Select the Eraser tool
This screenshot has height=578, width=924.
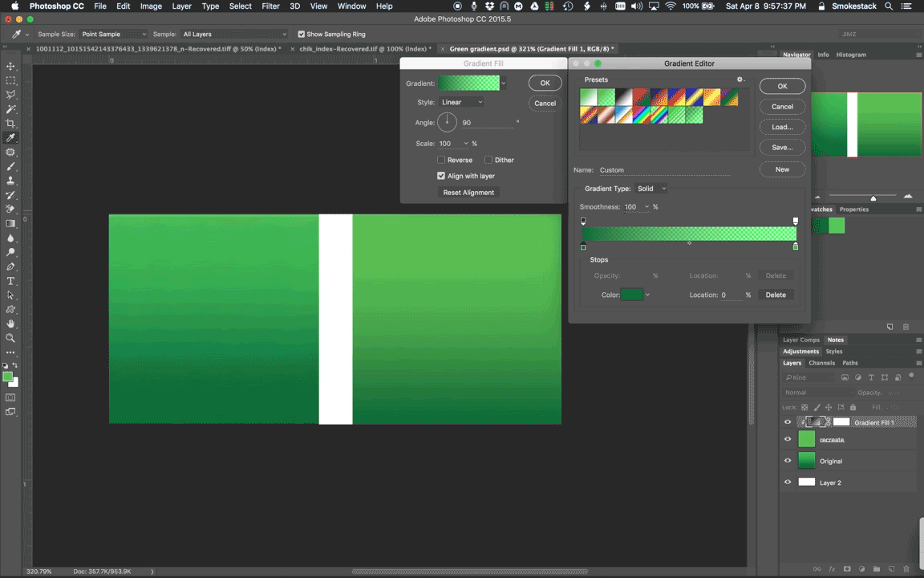[10, 210]
